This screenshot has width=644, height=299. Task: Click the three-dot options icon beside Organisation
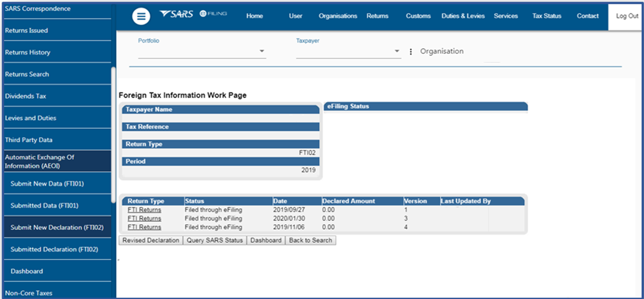pyautogui.click(x=411, y=52)
